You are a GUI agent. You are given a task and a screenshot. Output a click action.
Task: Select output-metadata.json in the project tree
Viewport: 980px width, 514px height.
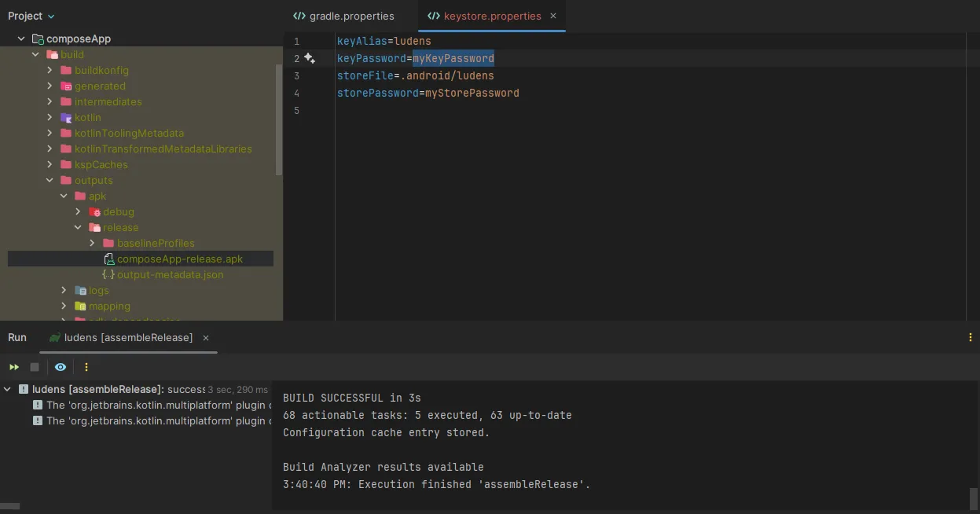coord(170,274)
